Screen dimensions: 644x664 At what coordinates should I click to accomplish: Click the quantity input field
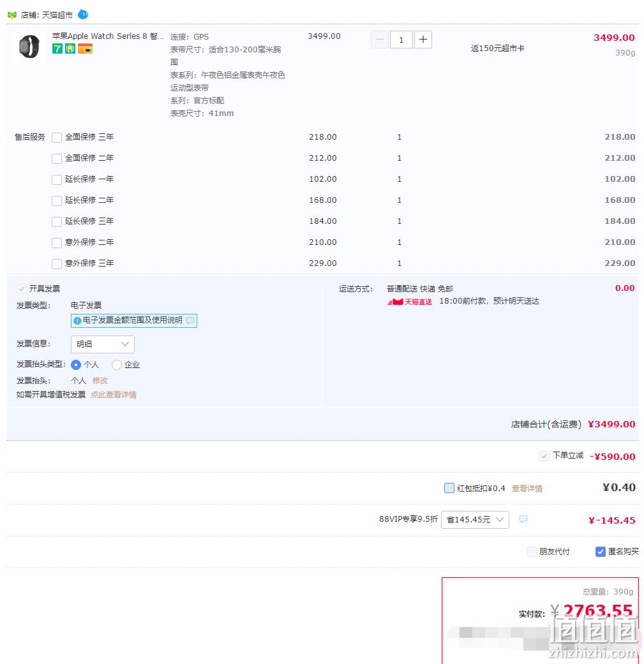401,40
